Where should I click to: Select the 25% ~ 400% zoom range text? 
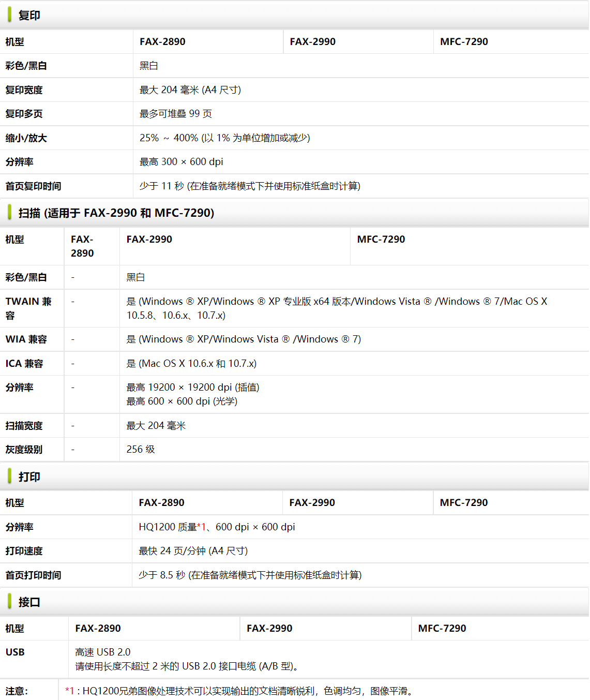pyautogui.click(x=225, y=138)
